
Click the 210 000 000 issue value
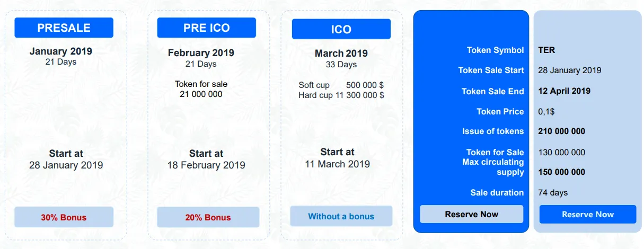561,131
